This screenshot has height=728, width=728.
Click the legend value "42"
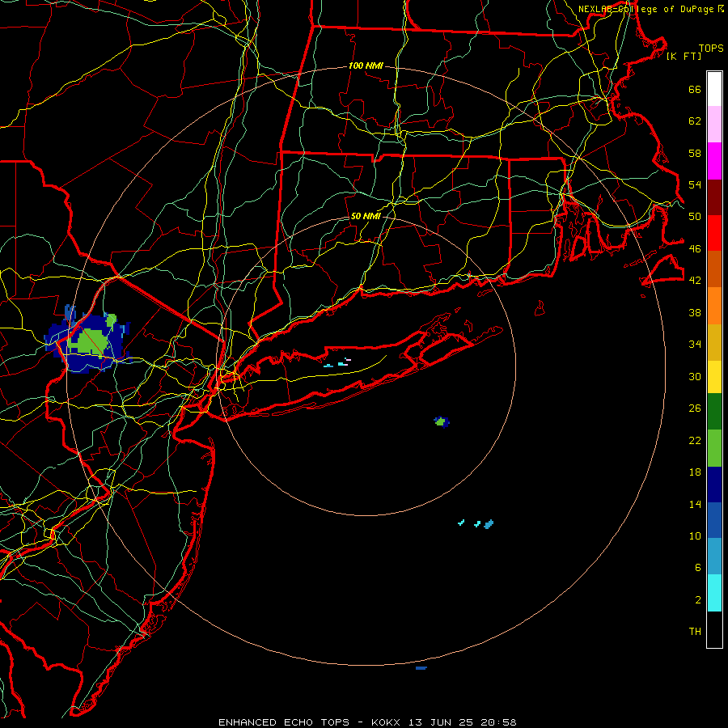(695, 280)
